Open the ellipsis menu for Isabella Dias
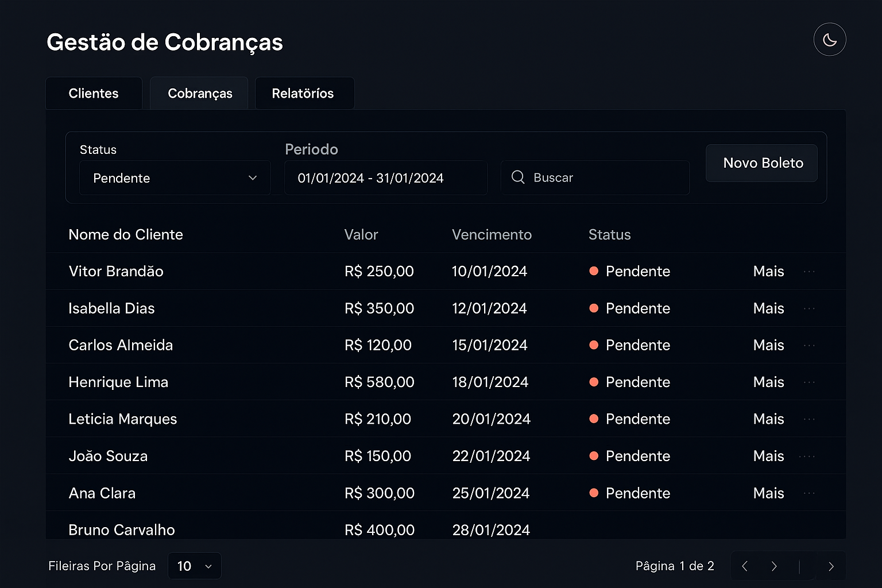882x588 pixels. point(809,308)
